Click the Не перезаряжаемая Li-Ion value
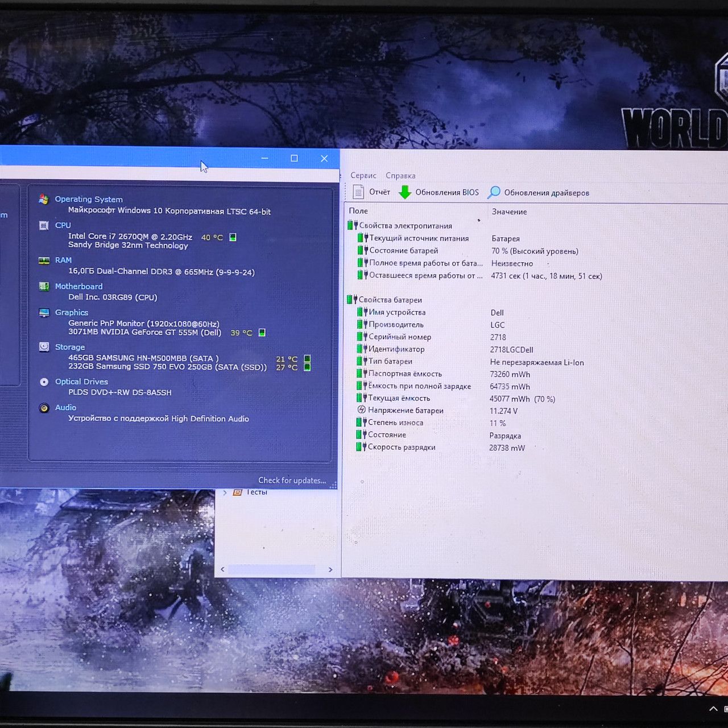The height and width of the screenshot is (728, 728). (537, 362)
